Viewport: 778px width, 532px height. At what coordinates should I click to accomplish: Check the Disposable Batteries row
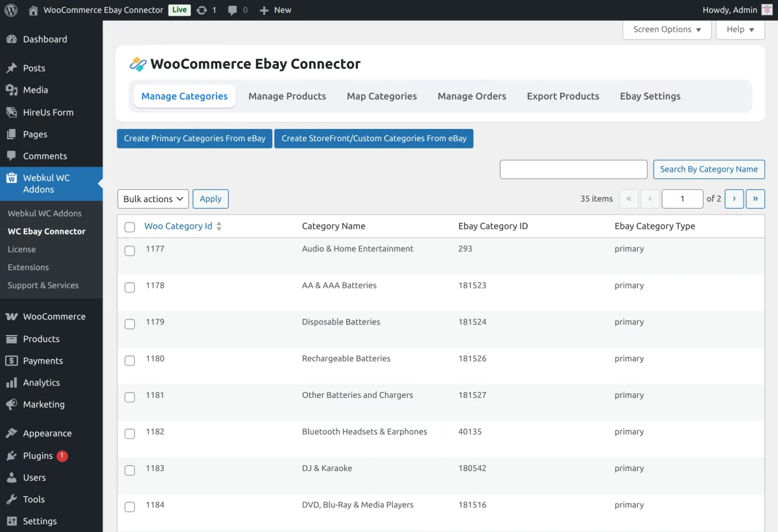[130, 324]
